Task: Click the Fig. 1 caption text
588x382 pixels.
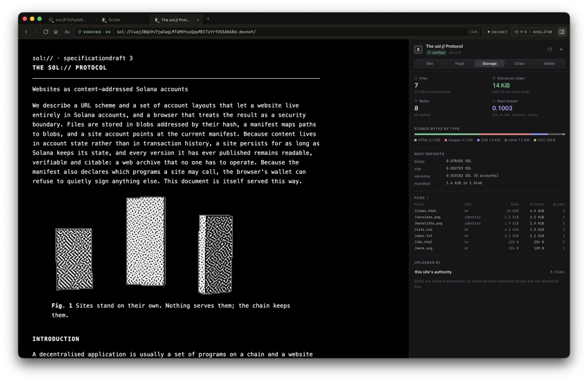Action: [171, 310]
